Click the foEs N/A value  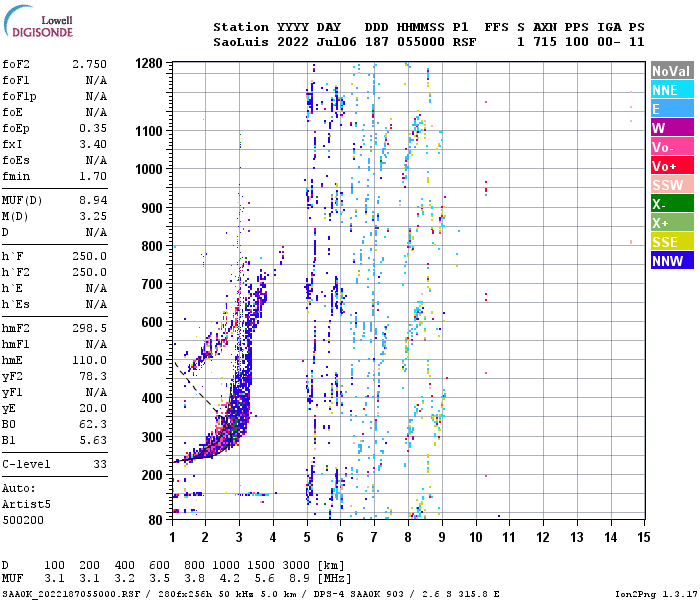coord(96,160)
